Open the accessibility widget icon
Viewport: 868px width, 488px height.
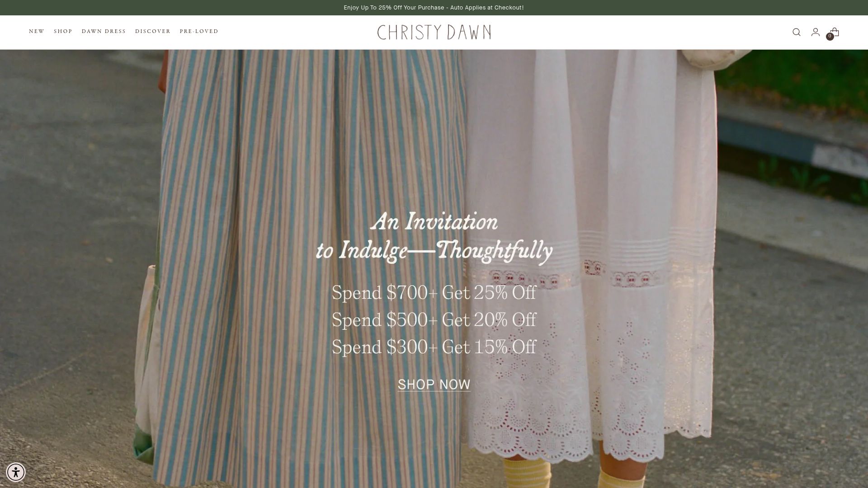16,472
